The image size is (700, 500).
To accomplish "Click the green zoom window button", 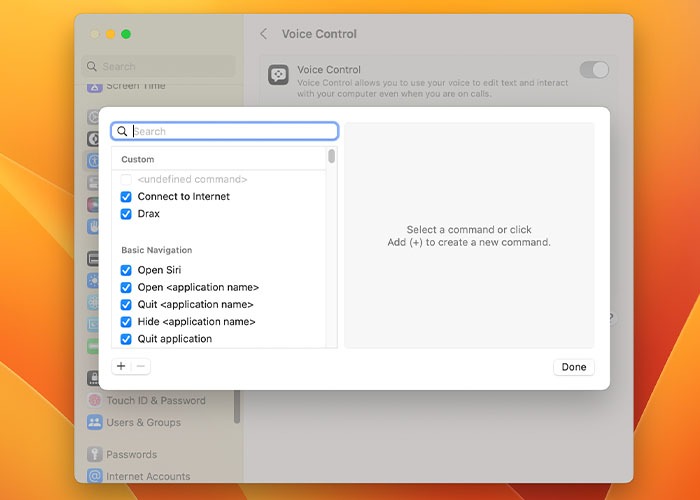I will tap(126, 34).
